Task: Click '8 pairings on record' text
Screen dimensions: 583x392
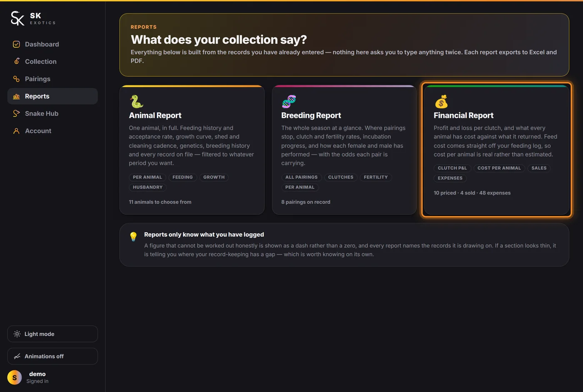Action: (x=306, y=202)
